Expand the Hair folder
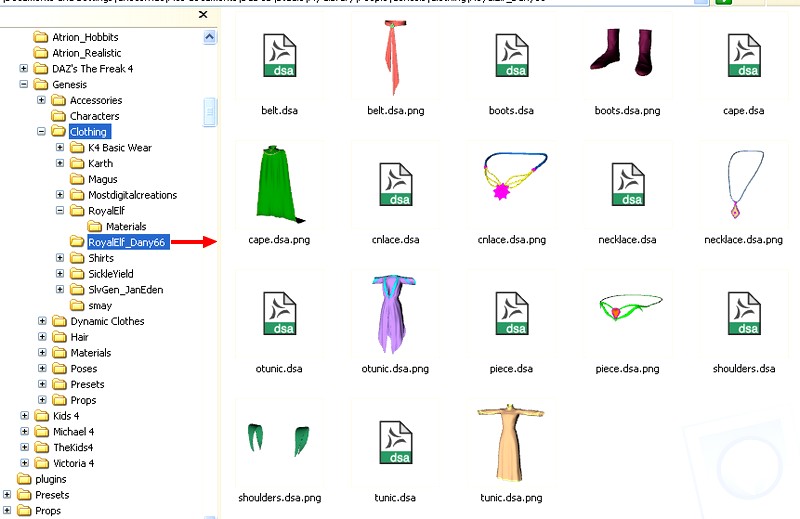Image resolution: width=800 pixels, height=519 pixels. click(42, 336)
